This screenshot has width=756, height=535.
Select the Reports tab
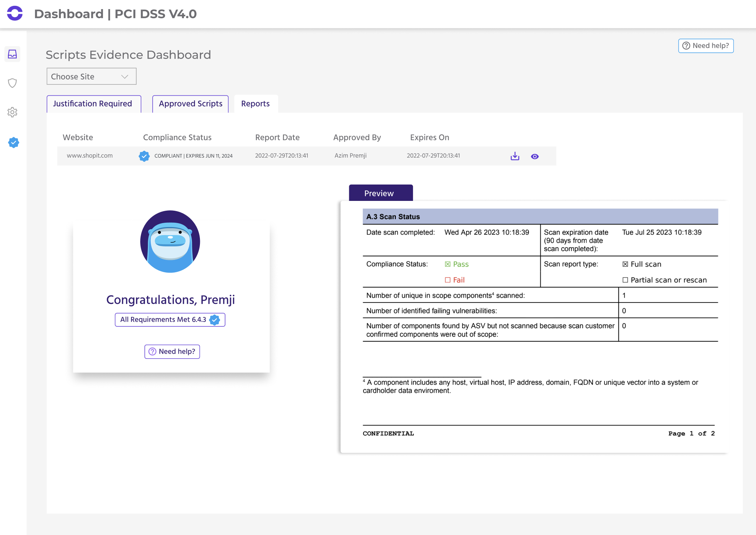pos(256,104)
